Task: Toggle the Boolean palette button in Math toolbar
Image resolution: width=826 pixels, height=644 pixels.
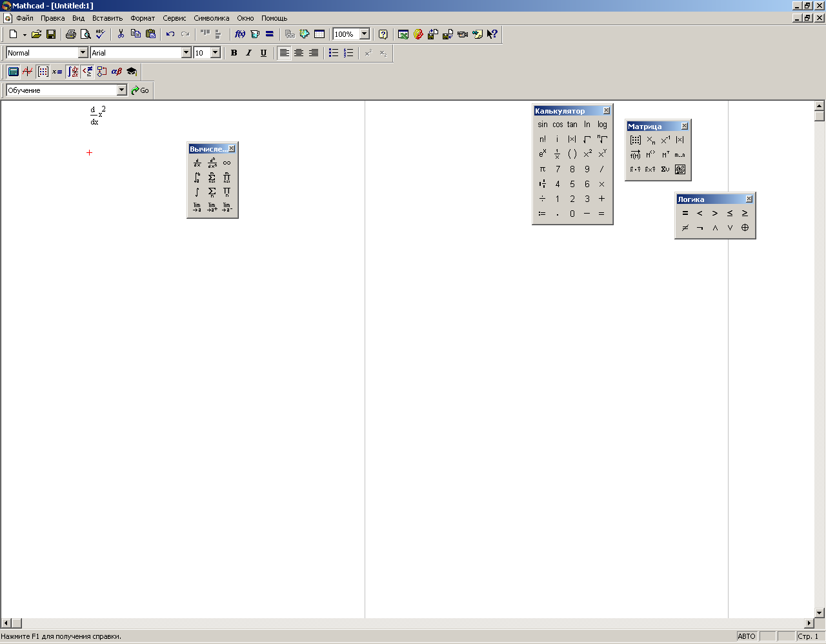Action: tap(87, 72)
